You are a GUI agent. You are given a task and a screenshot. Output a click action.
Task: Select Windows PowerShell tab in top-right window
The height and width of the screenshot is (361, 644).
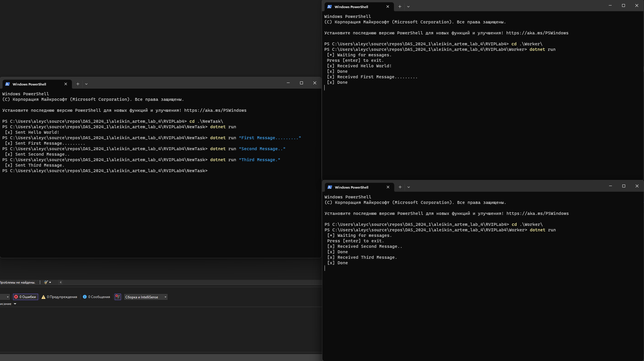coord(359,7)
